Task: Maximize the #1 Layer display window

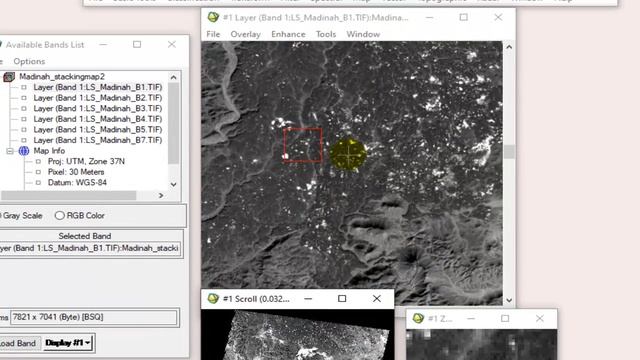Action: tap(464, 17)
